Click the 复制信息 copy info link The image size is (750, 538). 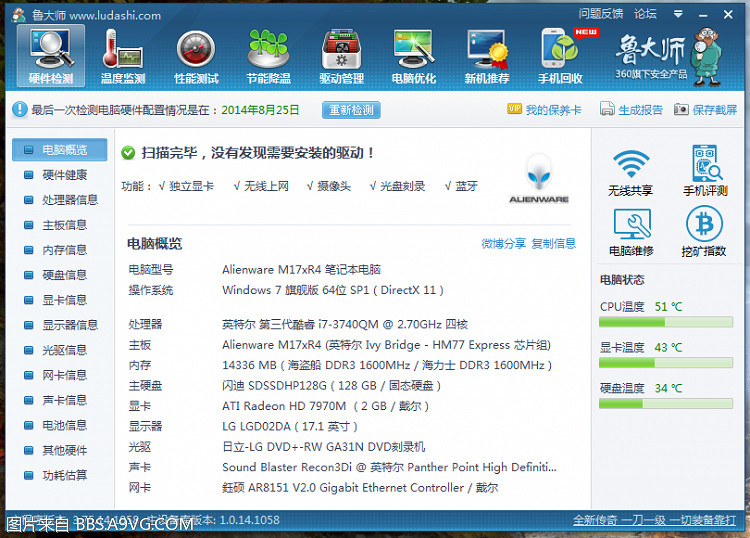point(553,243)
